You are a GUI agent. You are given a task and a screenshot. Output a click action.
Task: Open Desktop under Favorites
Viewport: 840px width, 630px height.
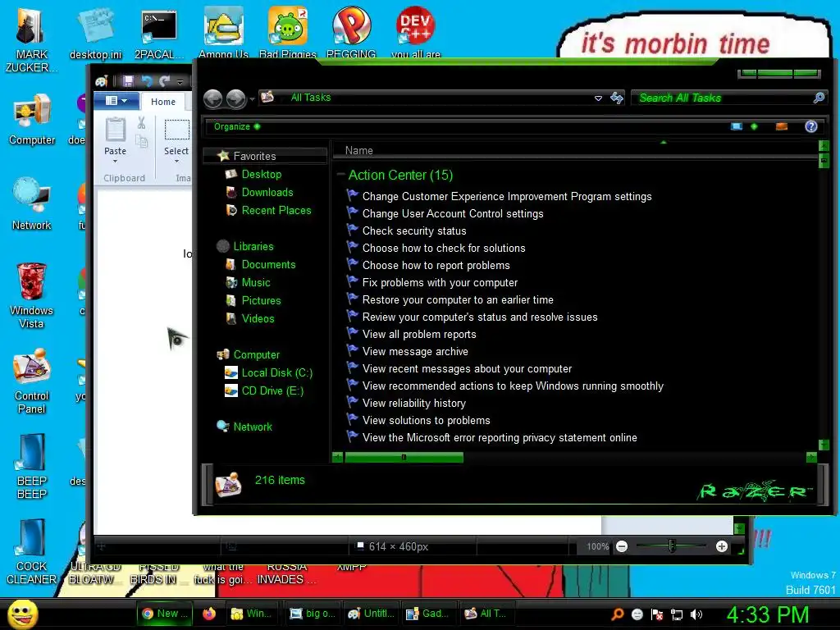(262, 174)
